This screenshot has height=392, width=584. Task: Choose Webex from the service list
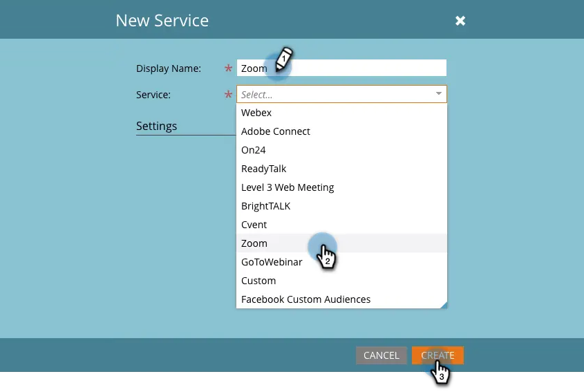(341, 113)
